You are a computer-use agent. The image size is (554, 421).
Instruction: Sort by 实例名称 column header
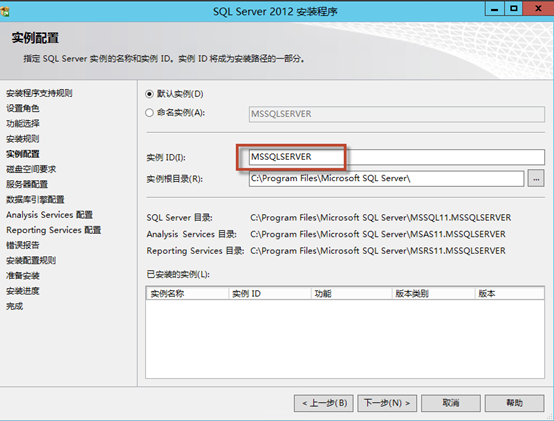point(187,293)
